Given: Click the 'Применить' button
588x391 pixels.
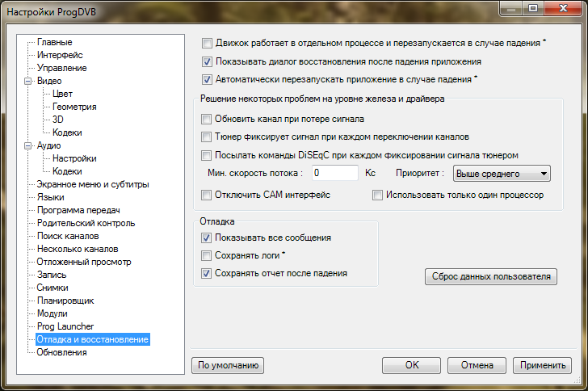Looking at the screenshot, I should point(542,365).
